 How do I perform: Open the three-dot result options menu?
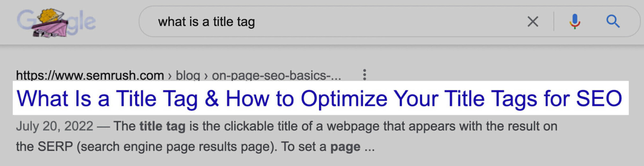pyautogui.click(x=364, y=74)
